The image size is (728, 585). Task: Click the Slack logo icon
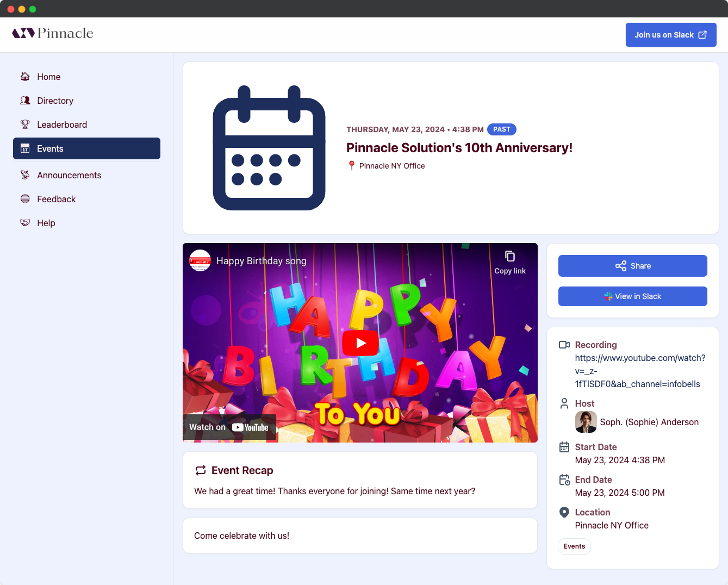[608, 296]
